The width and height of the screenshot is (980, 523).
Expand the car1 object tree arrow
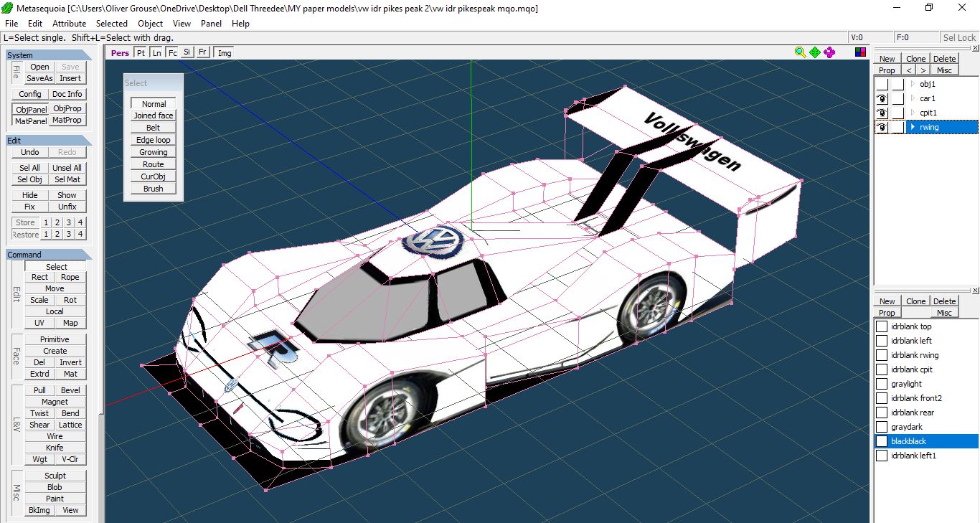point(913,98)
